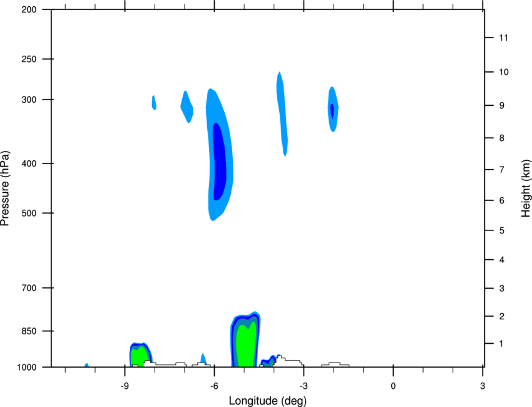The image size is (532, 407).
Task: Click the -9 longitude tick label
Action: [x=125, y=386]
